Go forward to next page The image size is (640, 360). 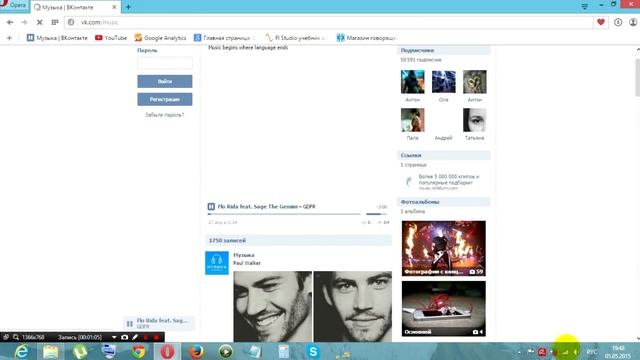coord(24,22)
